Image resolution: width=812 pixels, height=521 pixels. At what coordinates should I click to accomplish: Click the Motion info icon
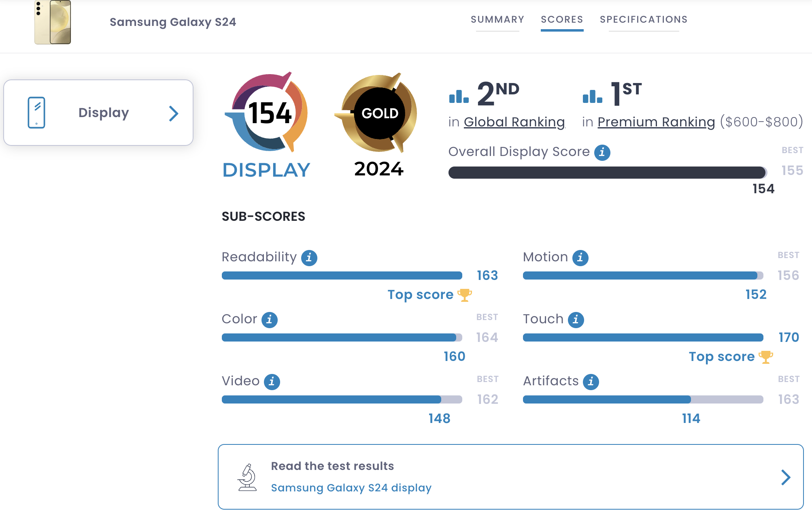pos(580,258)
